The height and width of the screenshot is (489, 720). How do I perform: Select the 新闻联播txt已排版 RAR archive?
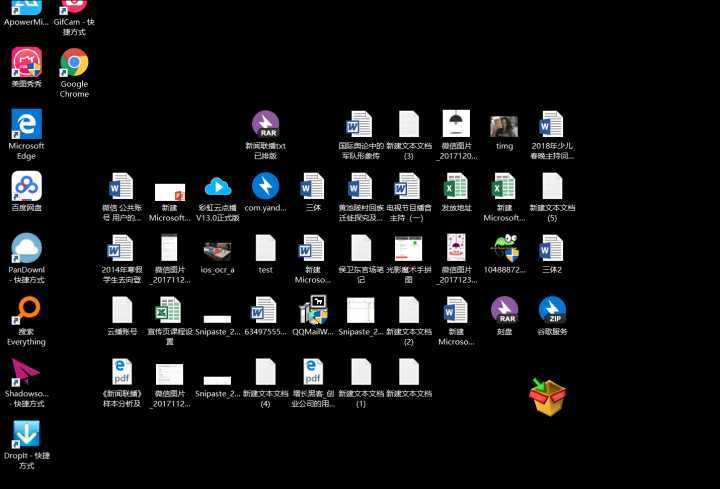click(265, 125)
